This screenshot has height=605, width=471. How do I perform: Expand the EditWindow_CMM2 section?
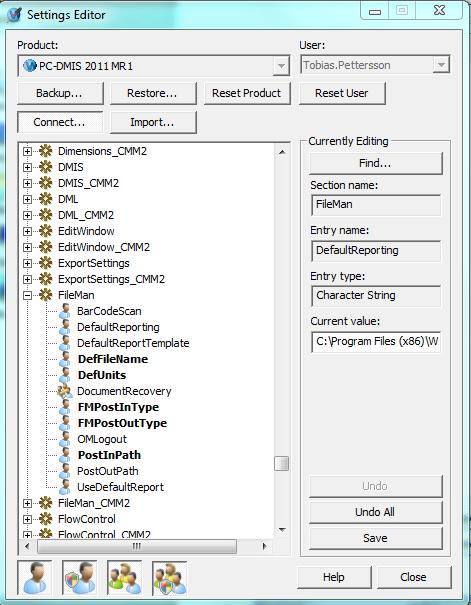click(x=27, y=247)
